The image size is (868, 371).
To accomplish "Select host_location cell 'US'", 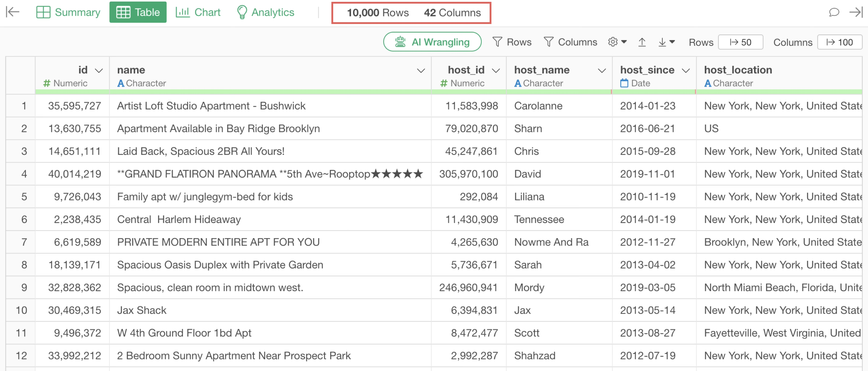I will pyautogui.click(x=779, y=128).
